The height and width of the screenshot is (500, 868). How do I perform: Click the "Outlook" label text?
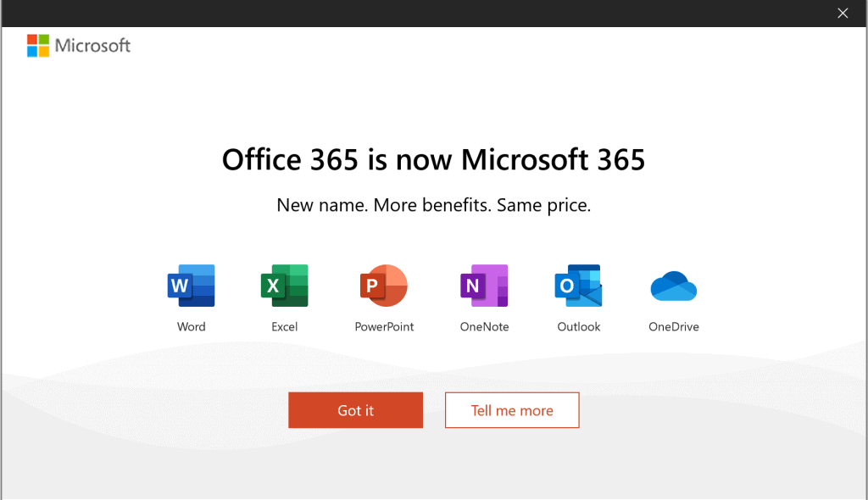point(578,326)
